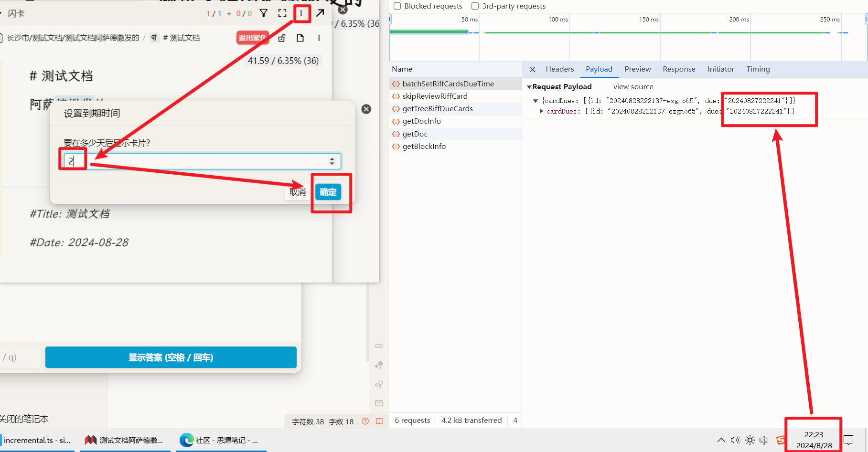Click the breadcrumb path 长沙市/测试文档

(73, 38)
